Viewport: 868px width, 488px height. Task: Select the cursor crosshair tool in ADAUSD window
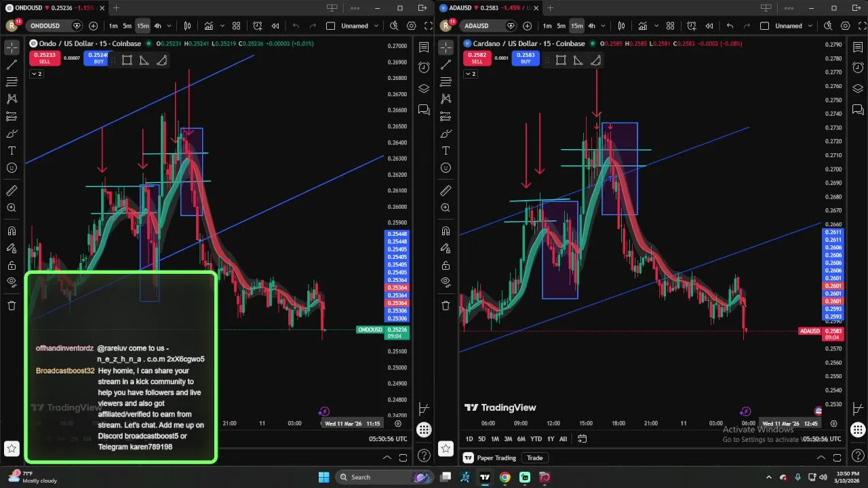[446, 47]
